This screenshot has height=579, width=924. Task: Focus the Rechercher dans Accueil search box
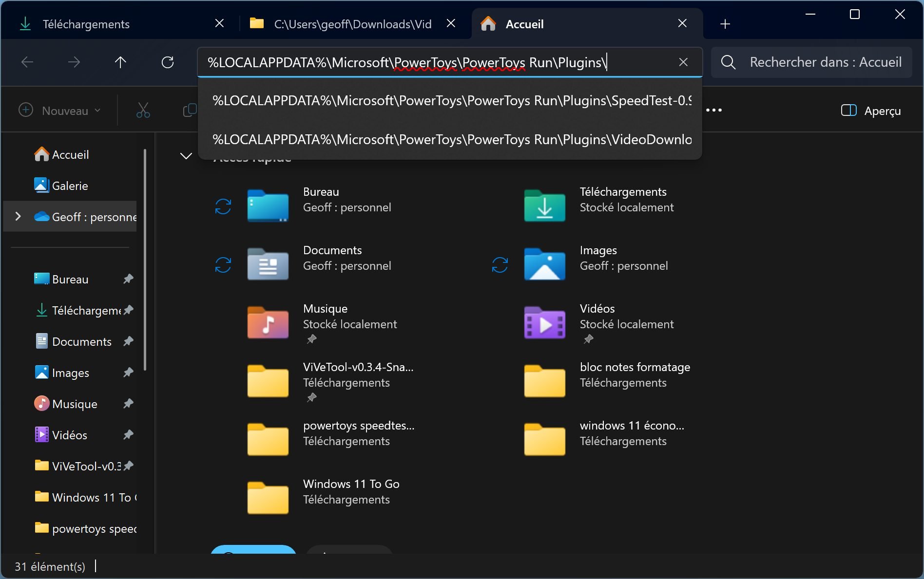pyautogui.click(x=812, y=62)
